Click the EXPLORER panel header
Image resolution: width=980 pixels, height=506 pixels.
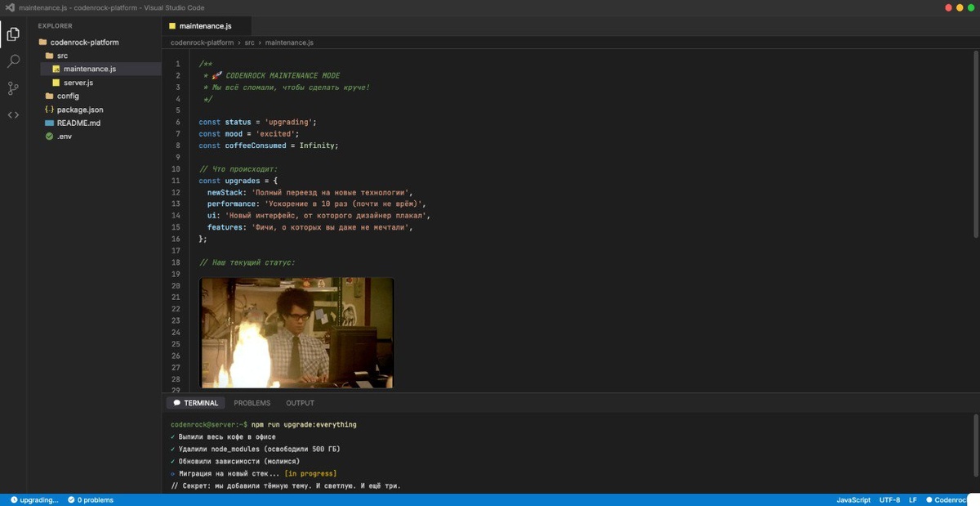coord(55,26)
